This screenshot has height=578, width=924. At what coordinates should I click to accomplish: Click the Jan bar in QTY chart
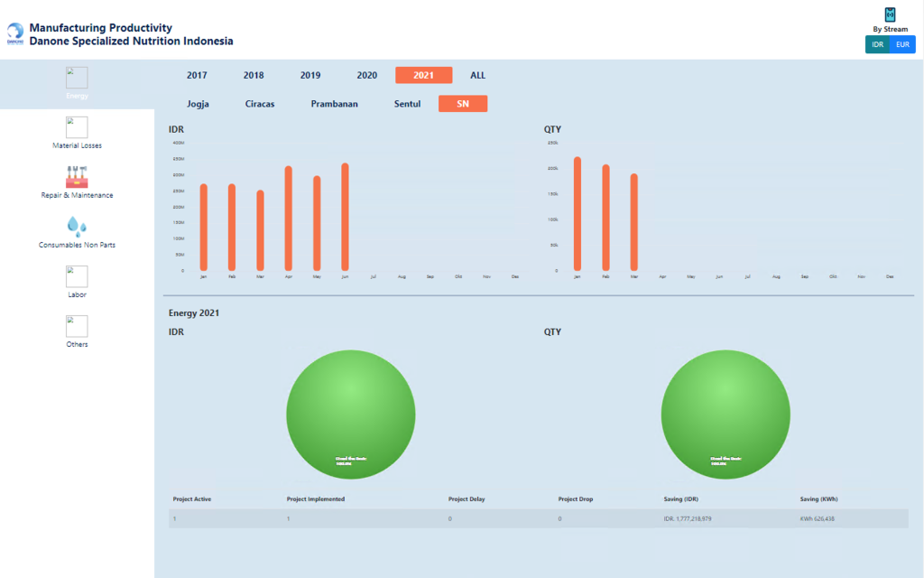(577, 213)
